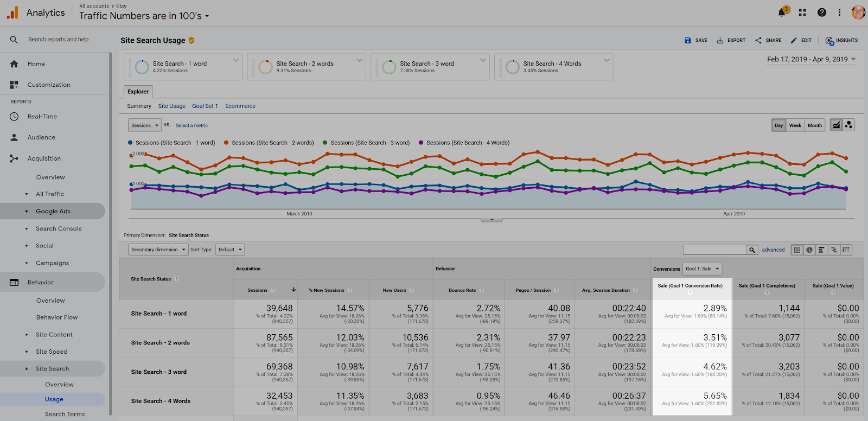
Task: Click the orange 2 words legend dot
Action: (x=226, y=143)
